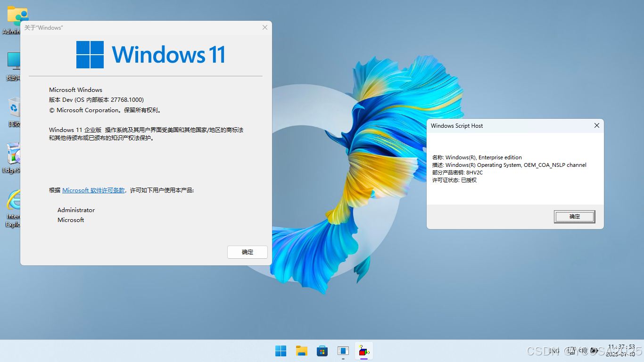Click the Enterprise edition name line
The height and width of the screenshot is (362, 644).
tap(477, 157)
